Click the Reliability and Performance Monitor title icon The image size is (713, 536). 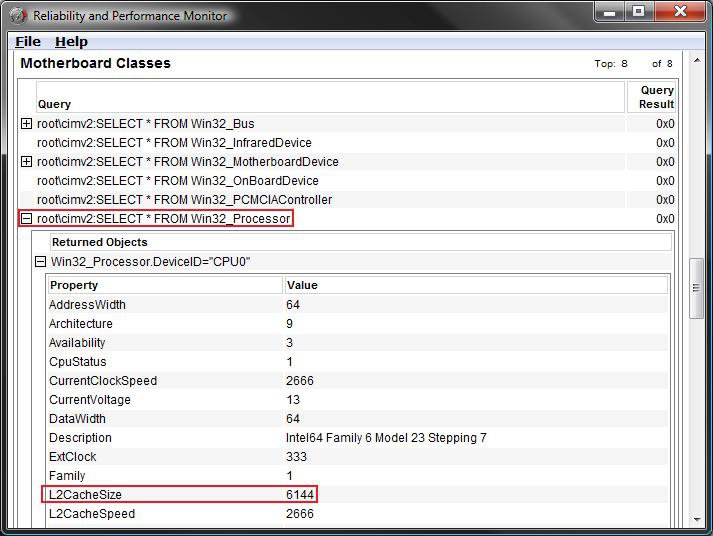pyautogui.click(x=17, y=15)
